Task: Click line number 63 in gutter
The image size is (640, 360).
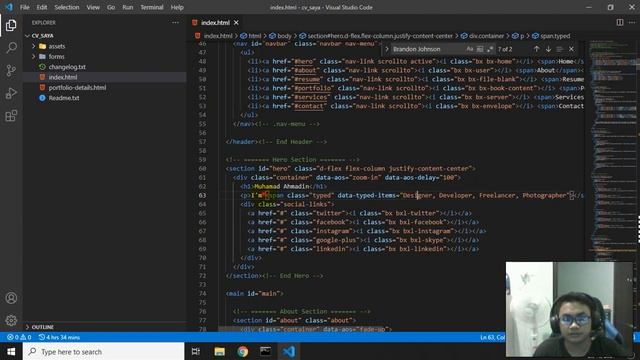Action: (x=202, y=196)
